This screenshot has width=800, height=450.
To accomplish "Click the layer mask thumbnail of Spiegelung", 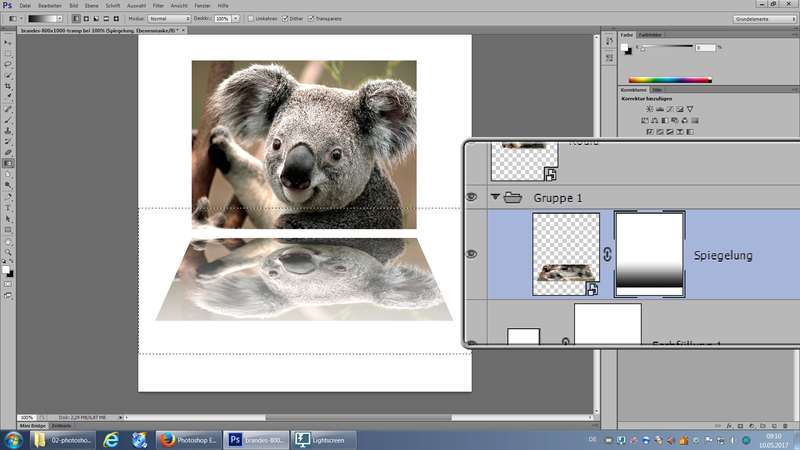I will [649, 254].
